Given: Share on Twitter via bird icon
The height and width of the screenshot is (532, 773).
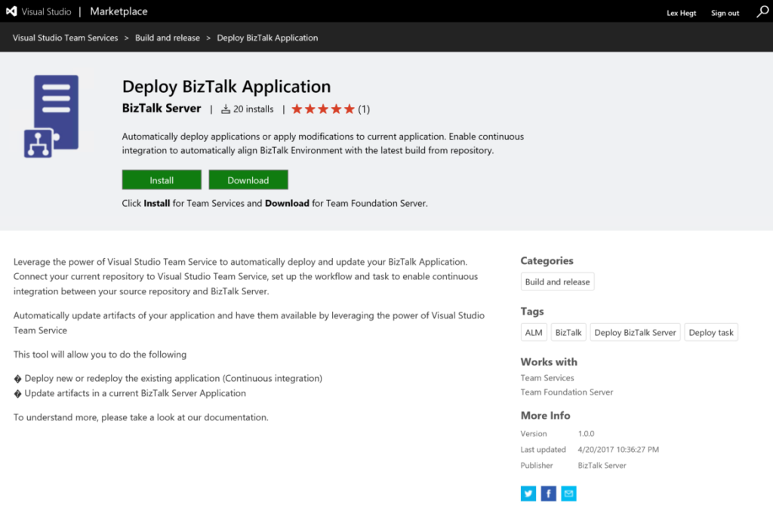Looking at the screenshot, I should [528, 494].
